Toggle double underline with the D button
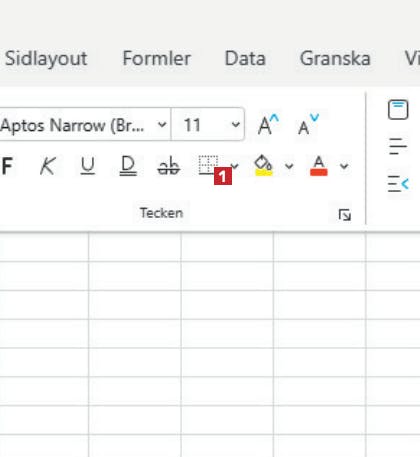Screen dimensions: 420x457 click(x=128, y=166)
